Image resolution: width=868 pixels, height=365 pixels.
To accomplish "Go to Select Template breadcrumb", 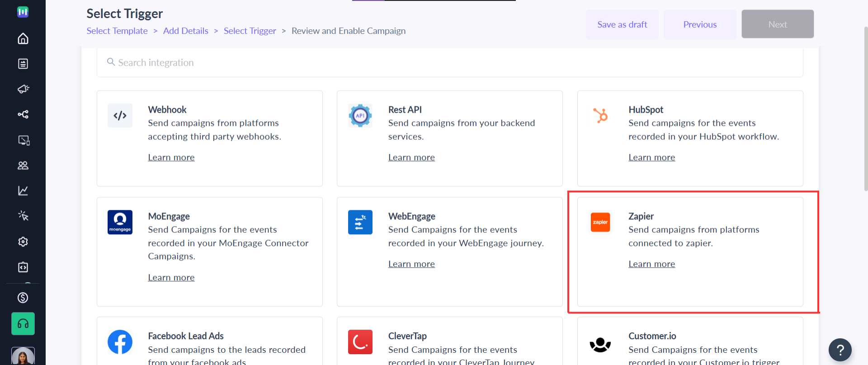I will pyautogui.click(x=117, y=31).
